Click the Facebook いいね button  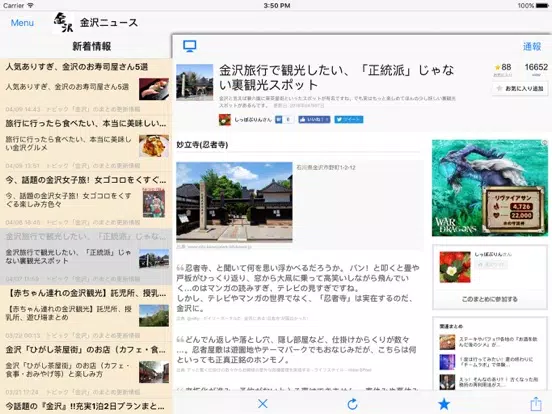(x=314, y=120)
